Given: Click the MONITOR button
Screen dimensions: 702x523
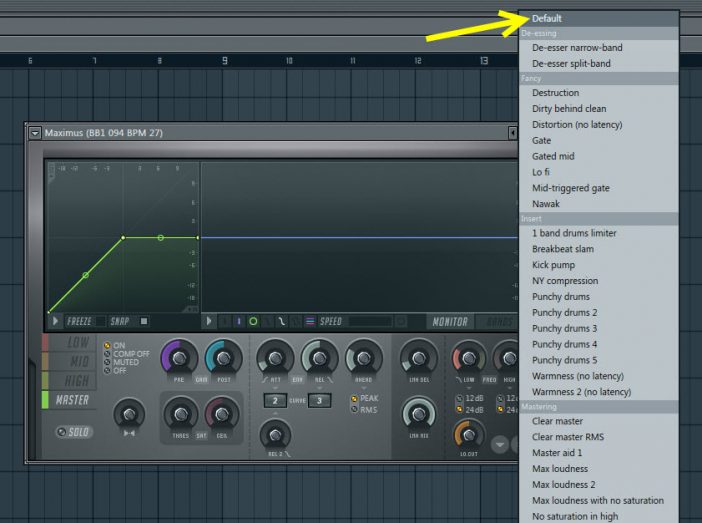Looking at the screenshot, I should click(450, 322).
